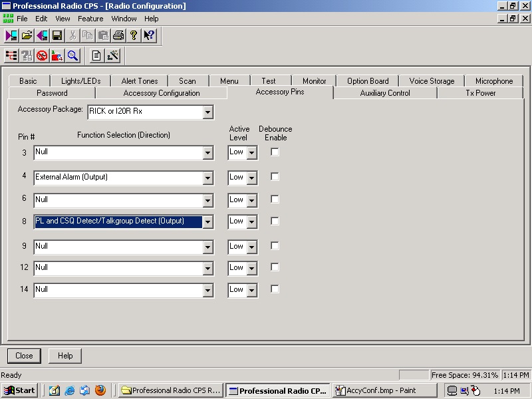Click the Open file folder icon
The image size is (532, 399).
(x=27, y=35)
